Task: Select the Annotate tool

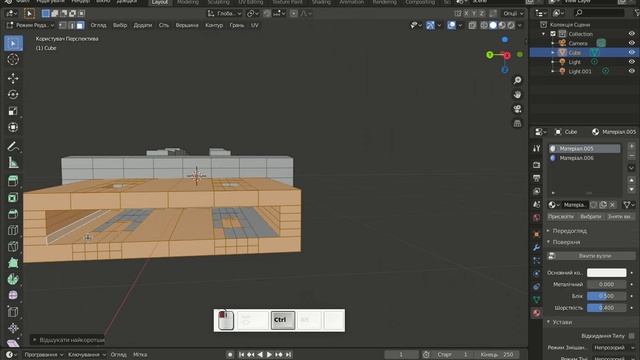Action: [13, 146]
